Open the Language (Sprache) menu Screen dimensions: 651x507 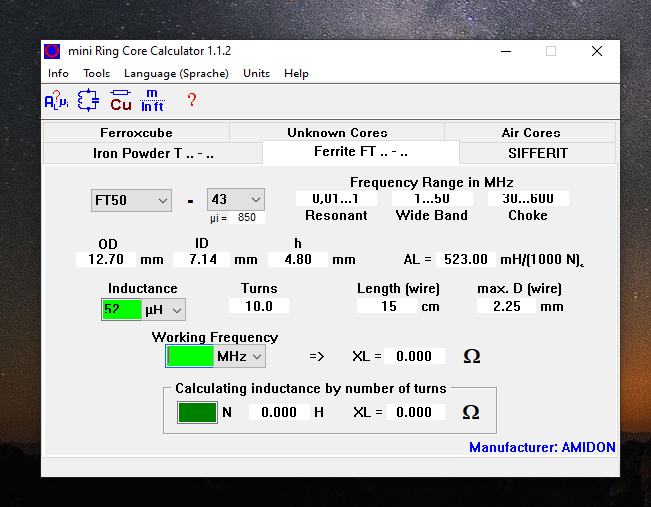(176, 73)
